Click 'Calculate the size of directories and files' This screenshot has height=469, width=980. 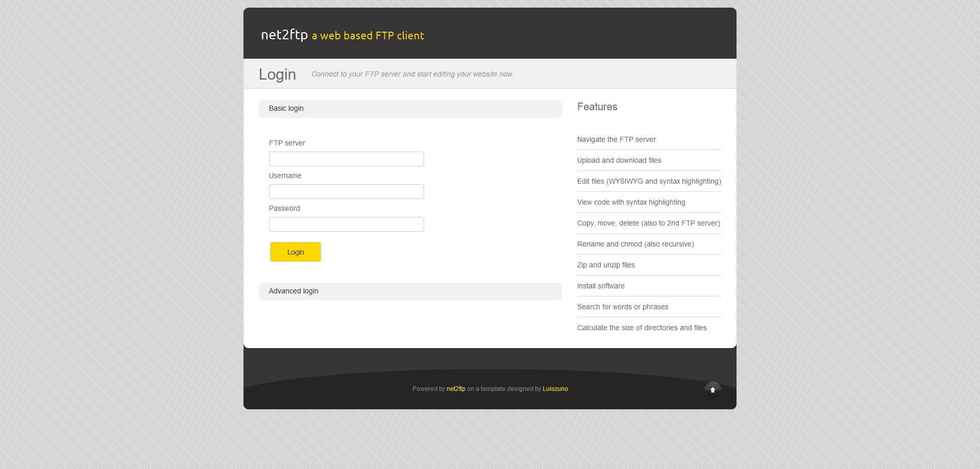(x=642, y=328)
